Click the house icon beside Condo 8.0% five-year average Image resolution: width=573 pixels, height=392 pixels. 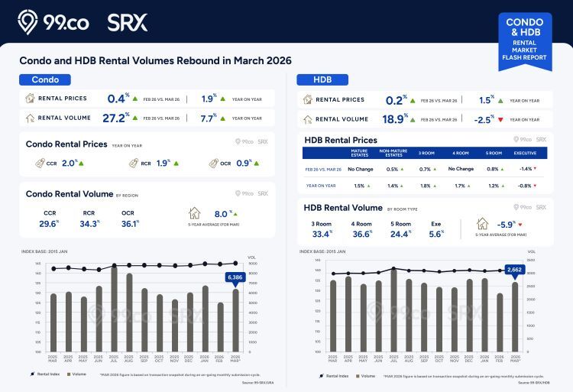coord(194,213)
